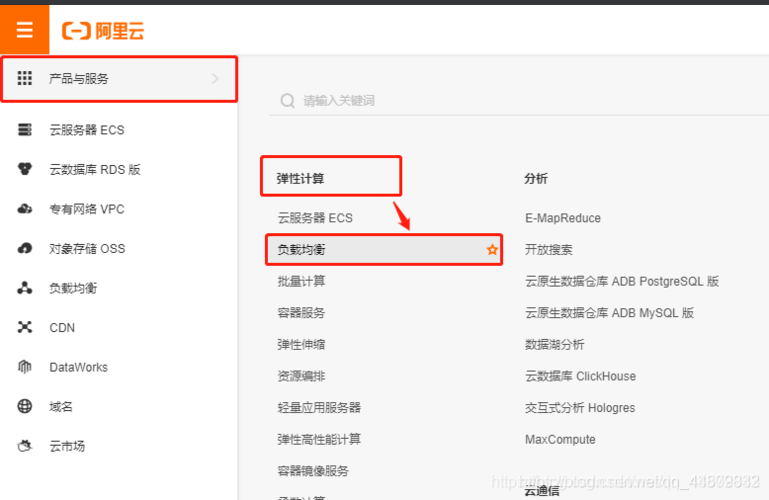
Task: Open MaxCompute product link
Action: 561,439
